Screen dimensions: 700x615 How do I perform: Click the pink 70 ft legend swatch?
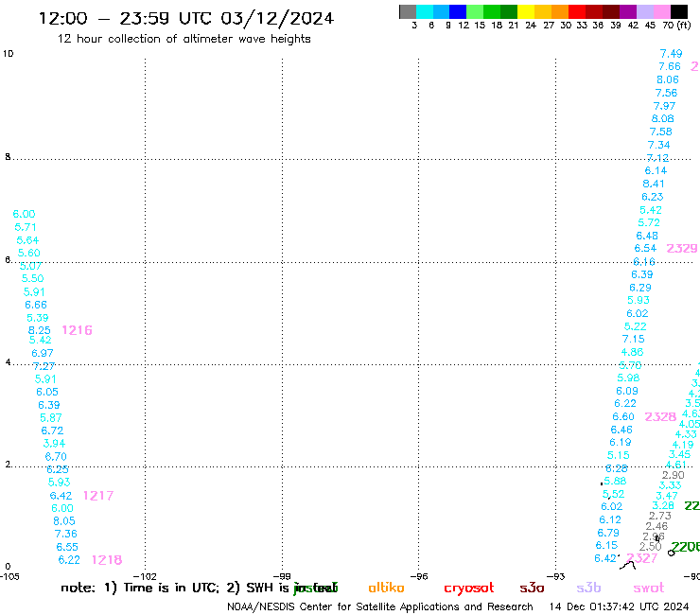click(661, 11)
